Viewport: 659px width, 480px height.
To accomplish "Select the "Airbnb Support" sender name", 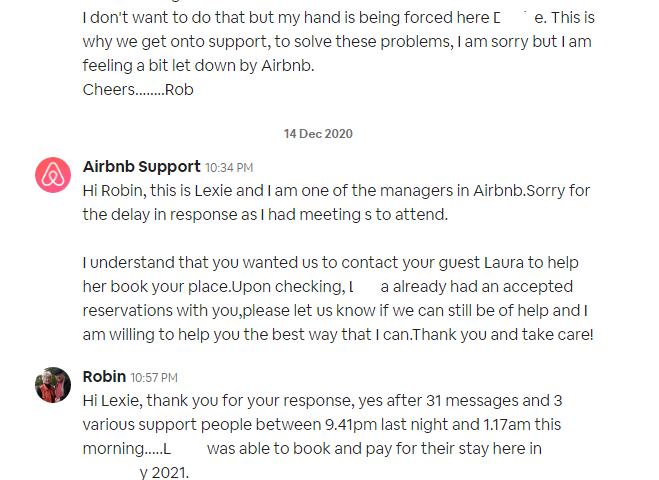I will point(141,166).
